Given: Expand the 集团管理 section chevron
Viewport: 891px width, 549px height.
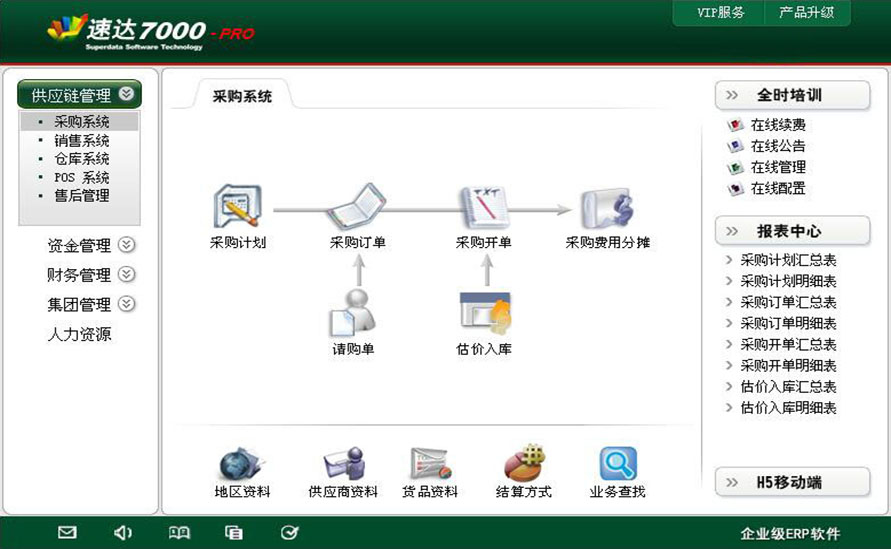Looking at the screenshot, I should 126,304.
